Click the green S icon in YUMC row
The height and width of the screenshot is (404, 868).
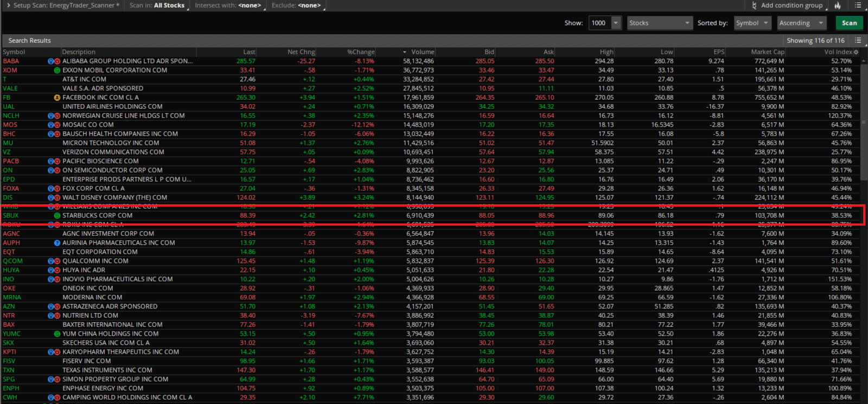pyautogui.click(x=57, y=334)
